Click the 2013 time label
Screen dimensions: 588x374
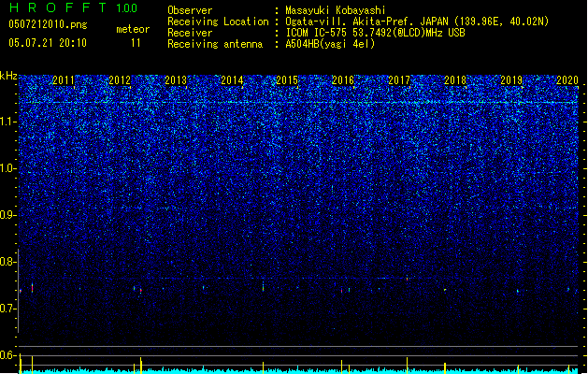176,79
